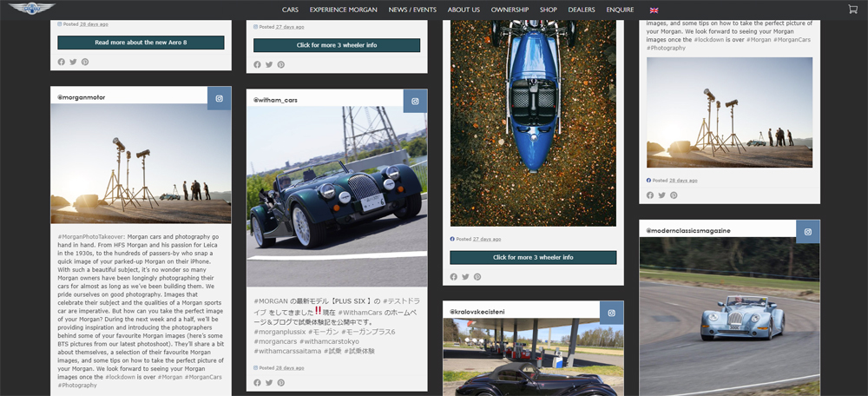The height and width of the screenshot is (396, 868).
Task: Open the @morganmotor profile link
Action: tap(82, 97)
